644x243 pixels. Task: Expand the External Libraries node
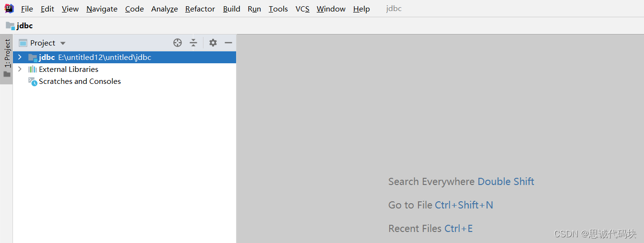coord(20,69)
